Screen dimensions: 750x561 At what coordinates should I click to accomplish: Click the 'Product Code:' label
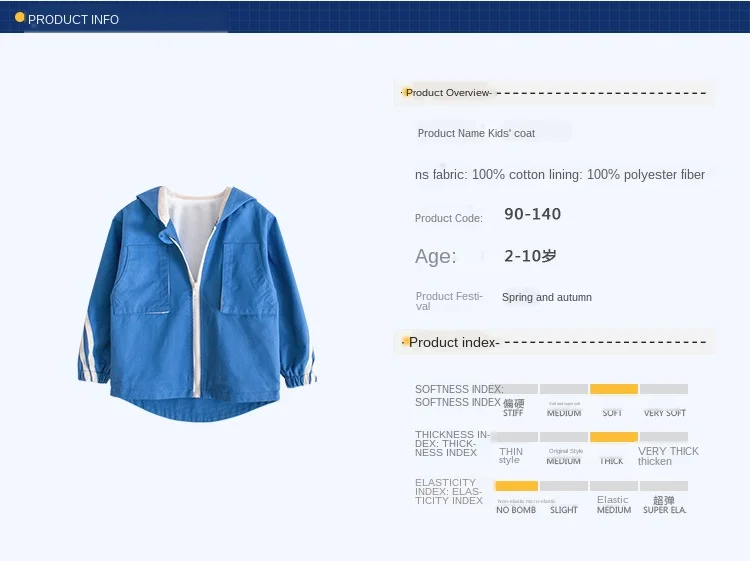(x=449, y=218)
